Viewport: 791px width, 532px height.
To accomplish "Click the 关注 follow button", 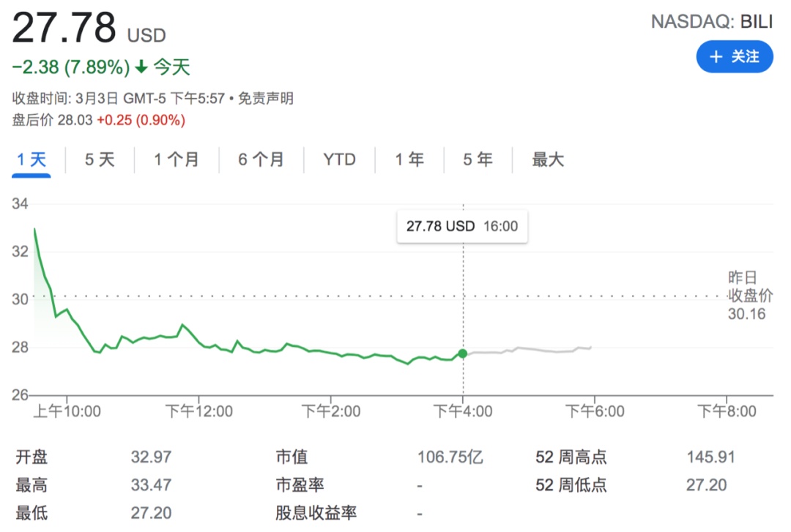I will point(735,56).
